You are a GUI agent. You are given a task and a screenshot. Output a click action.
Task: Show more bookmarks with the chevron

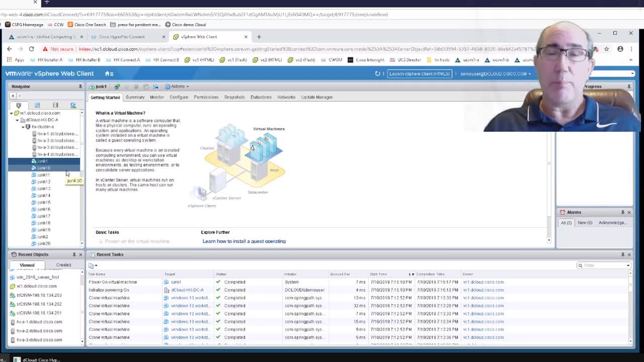point(631,60)
